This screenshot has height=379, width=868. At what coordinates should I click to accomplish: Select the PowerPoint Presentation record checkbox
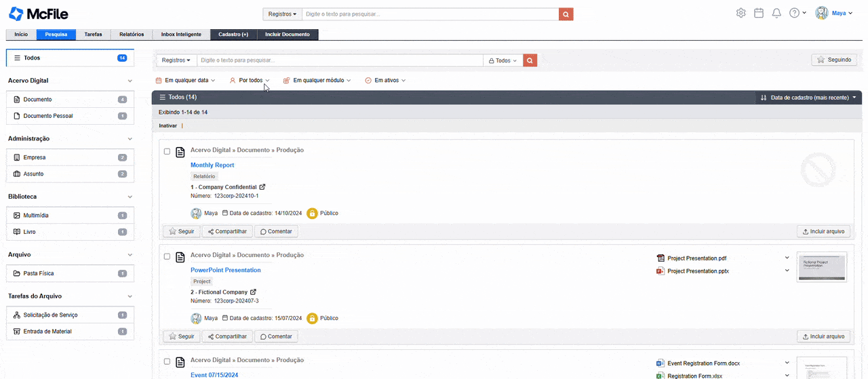click(x=167, y=257)
